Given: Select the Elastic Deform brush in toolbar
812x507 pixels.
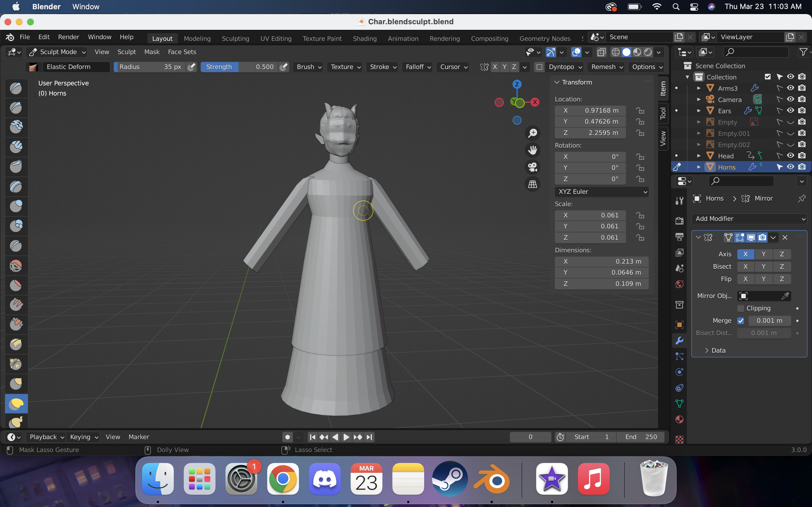Looking at the screenshot, I should 16,404.
